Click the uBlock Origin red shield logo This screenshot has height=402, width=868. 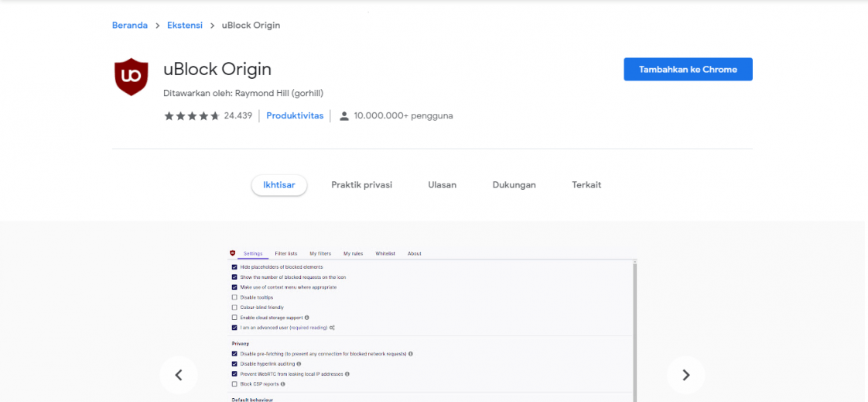pos(132,77)
